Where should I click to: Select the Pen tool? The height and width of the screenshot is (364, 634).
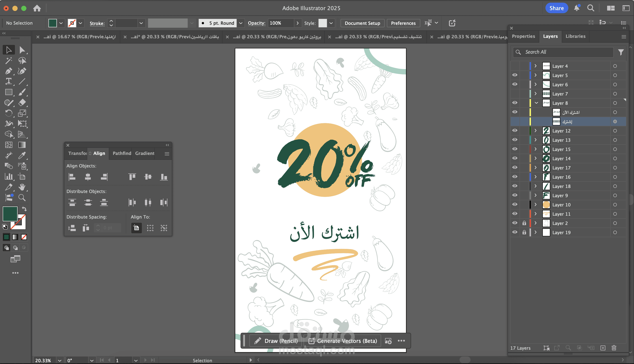click(x=9, y=71)
